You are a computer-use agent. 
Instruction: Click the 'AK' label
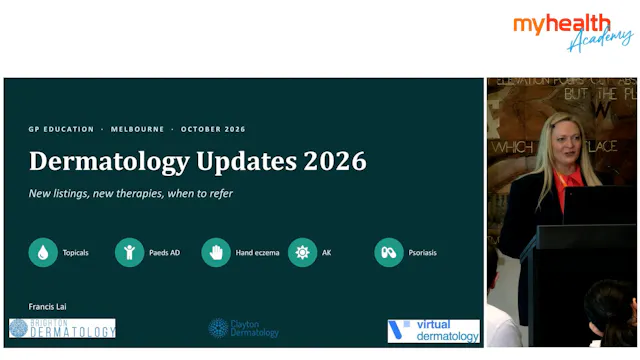coord(327,253)
